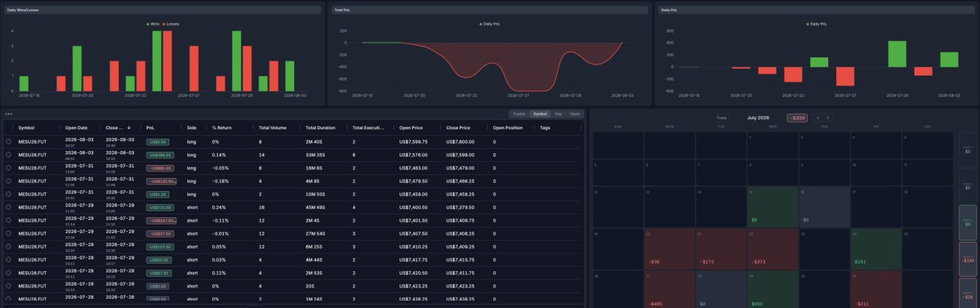Select the row circle for the US$366.25 trade
This screenshot has width=980, height=308.
point(8,154)
